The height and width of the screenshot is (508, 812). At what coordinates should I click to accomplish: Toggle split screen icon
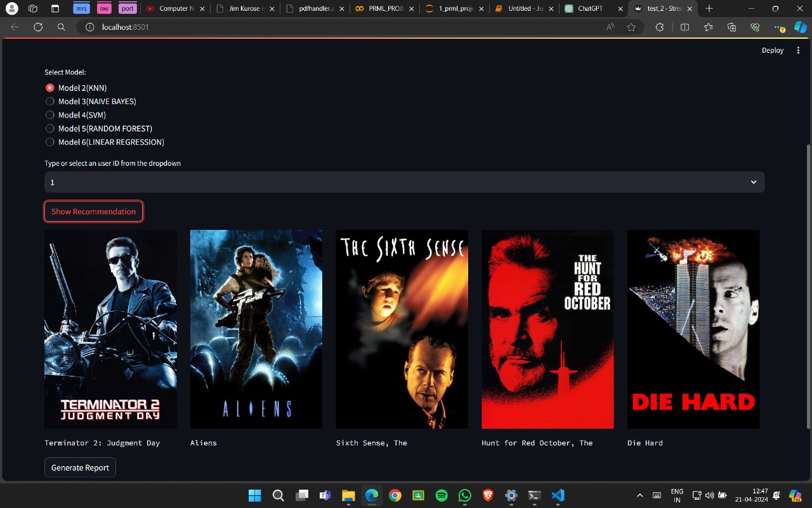[x=684, y=27]
